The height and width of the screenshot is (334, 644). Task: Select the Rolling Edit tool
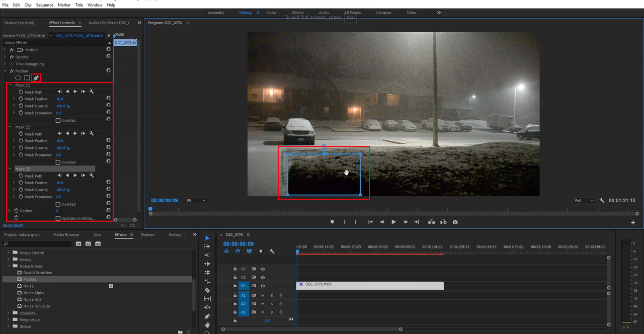(207, 272)
